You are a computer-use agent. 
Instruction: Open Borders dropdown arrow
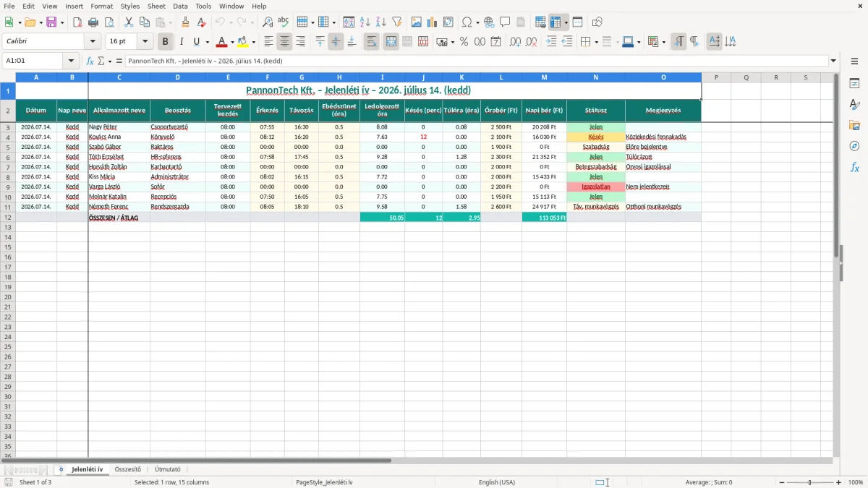[x=595, y=42]
